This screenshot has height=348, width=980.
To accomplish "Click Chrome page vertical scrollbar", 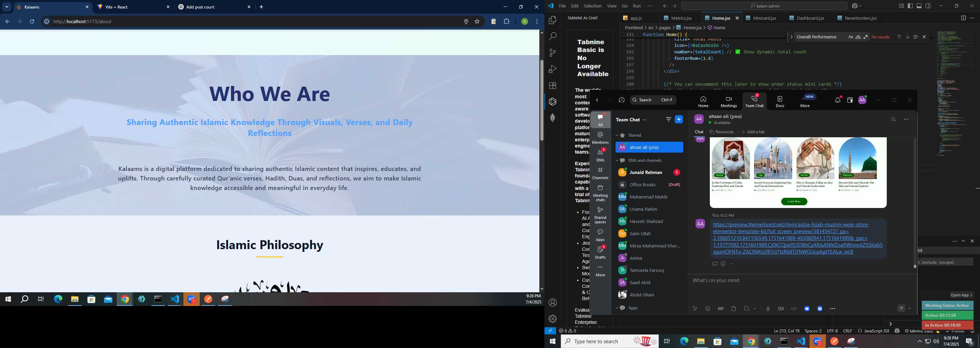I will [x=542, y=100].
